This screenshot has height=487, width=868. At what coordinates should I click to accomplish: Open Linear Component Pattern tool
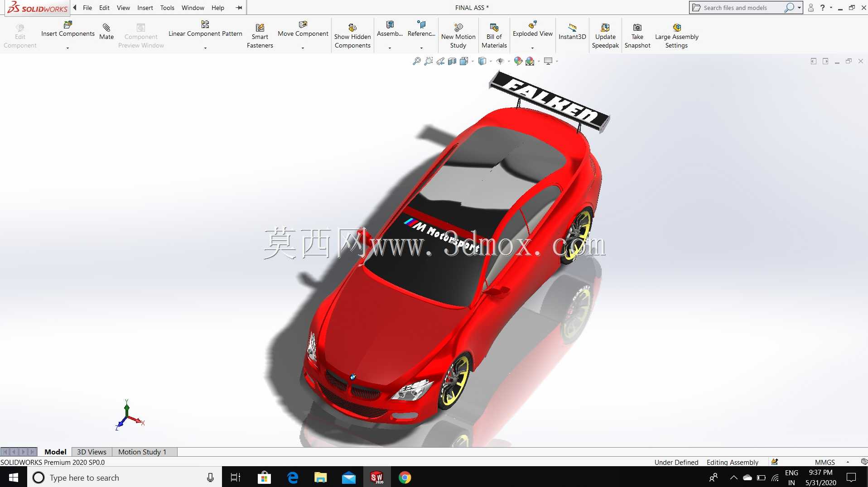coord(205,29)
